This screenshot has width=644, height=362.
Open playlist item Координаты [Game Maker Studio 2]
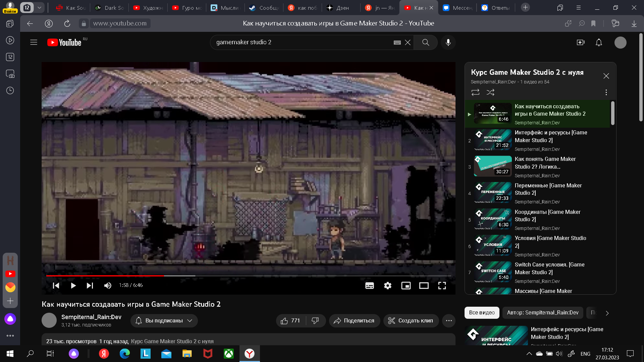point(537,220)
